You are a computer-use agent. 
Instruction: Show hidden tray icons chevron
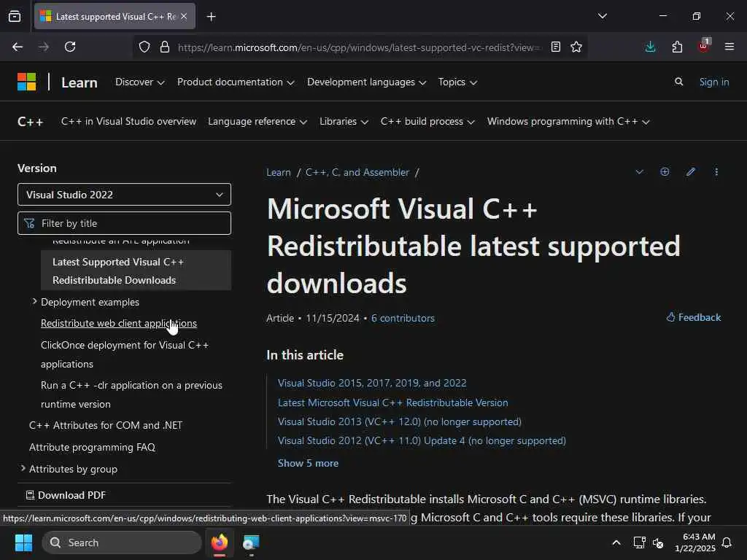[x=616, y=542]
